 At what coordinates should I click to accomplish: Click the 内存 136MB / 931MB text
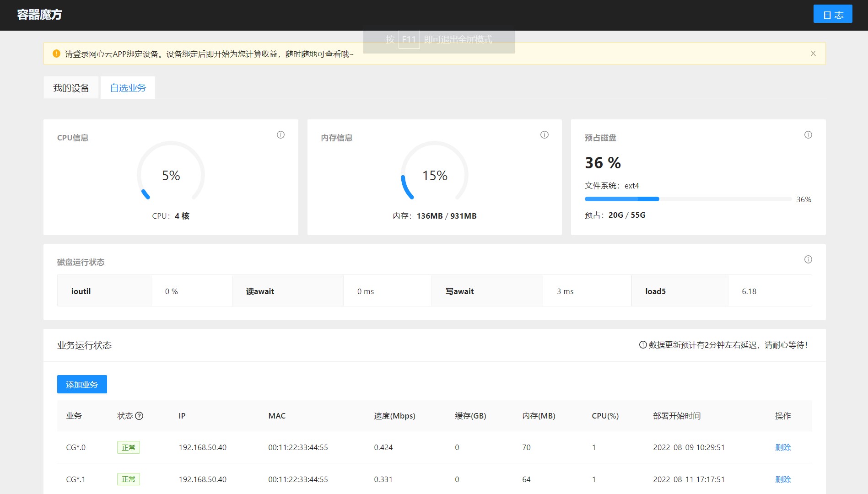435,216
